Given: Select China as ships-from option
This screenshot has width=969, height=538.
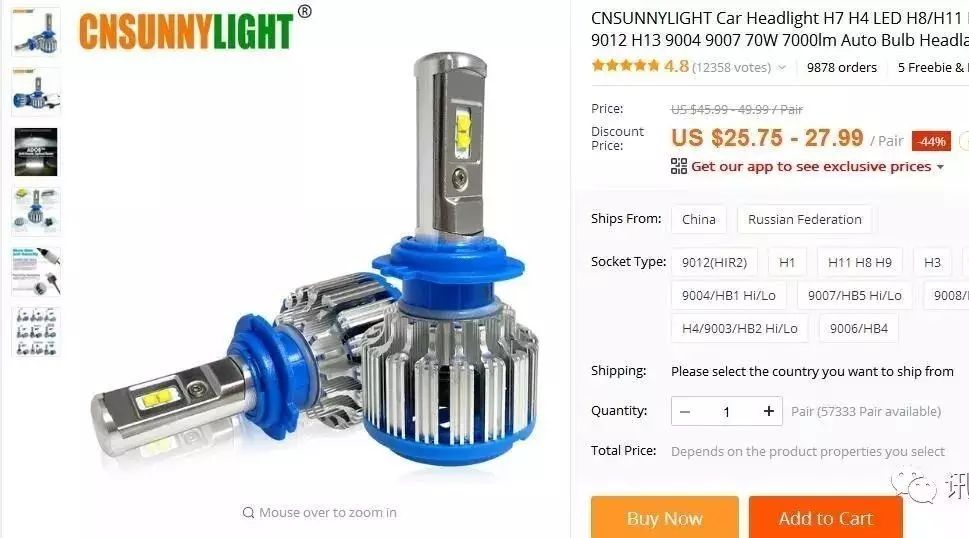Looking at the screenshot, I should (x=699, y=219).
